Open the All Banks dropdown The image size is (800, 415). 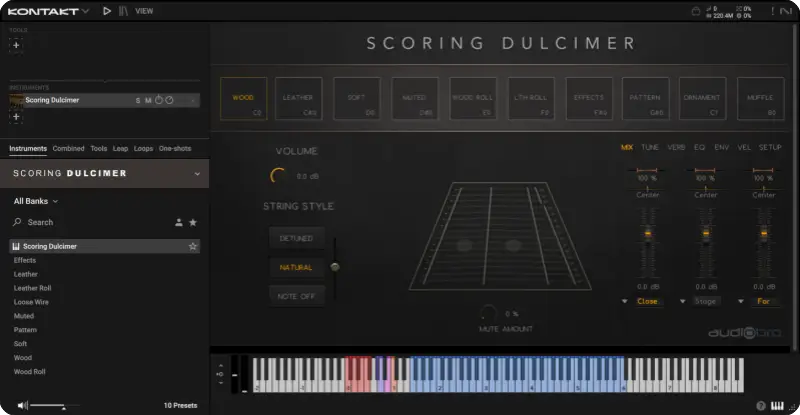click(x=36, y=201)
